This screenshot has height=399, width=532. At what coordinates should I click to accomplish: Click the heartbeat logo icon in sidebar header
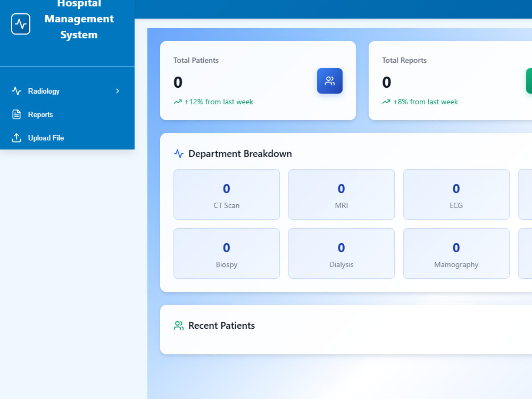tap(21, 24)
